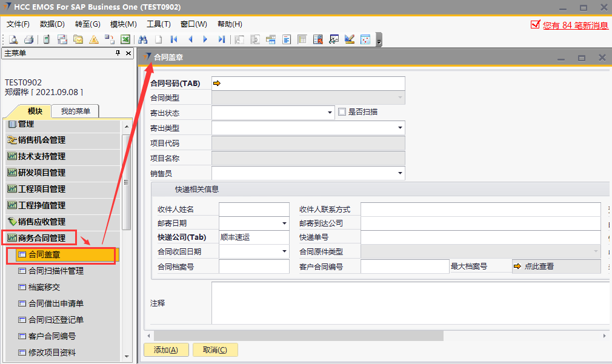Click the next record arrow icon
Image resolution: width=612 pixels, height=364 pixels.
[205, 39]
